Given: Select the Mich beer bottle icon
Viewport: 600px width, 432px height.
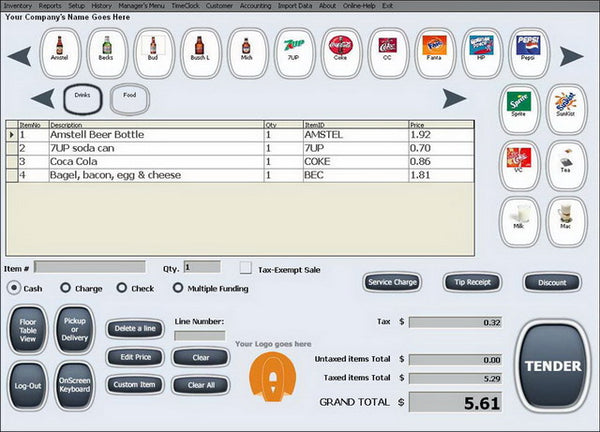Looking at the screenshot, I should pos(248,53).
